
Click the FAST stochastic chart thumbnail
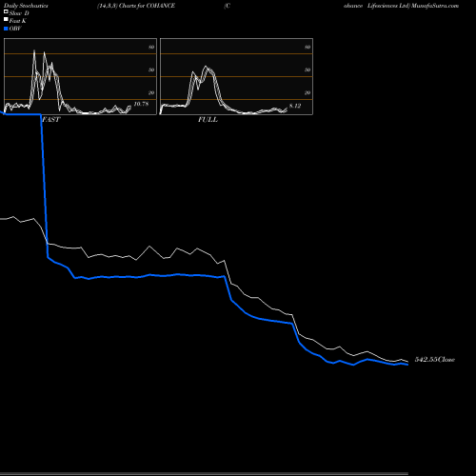pos(80,76)
